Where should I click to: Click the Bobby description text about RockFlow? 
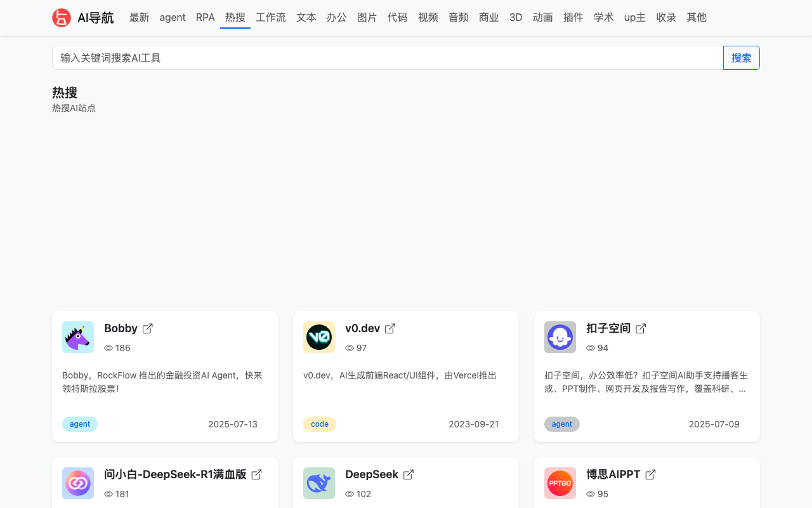[162, 382]
